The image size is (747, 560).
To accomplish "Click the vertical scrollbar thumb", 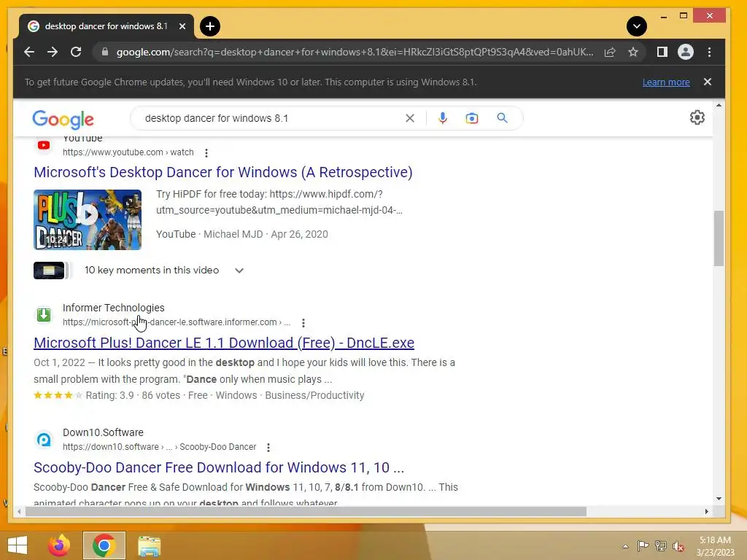I will (719, 238).
